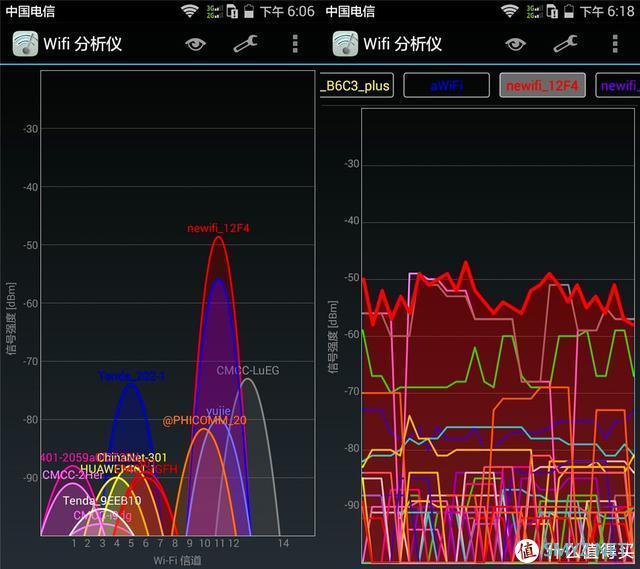Tap the battery icon on right status bar
The width and height of the screenshot is (640, 569).
coord(569,11)
